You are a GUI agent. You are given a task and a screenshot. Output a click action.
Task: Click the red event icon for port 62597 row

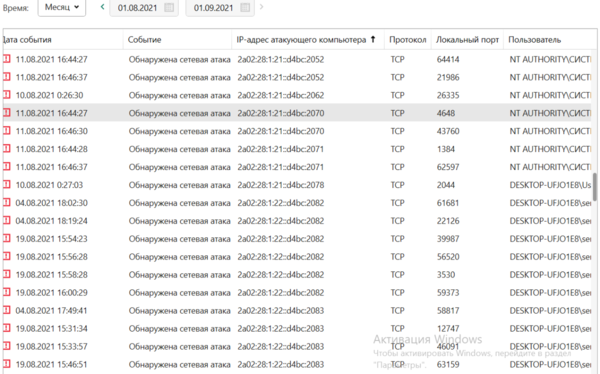(x=7, y=167)
